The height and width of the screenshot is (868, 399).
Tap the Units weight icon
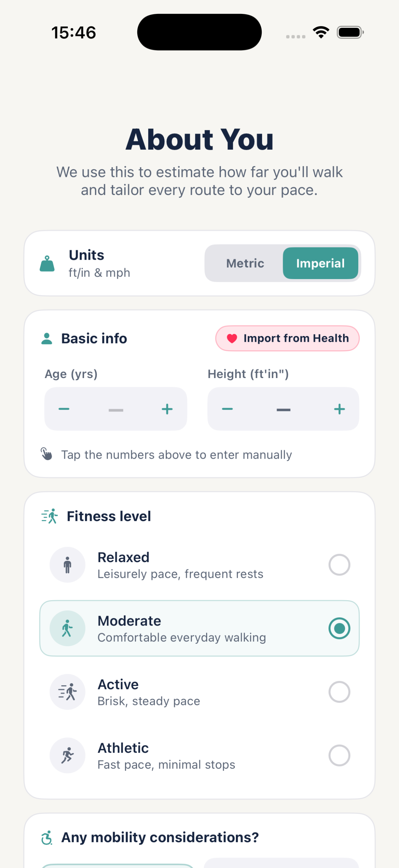click(x=47, y=263)
